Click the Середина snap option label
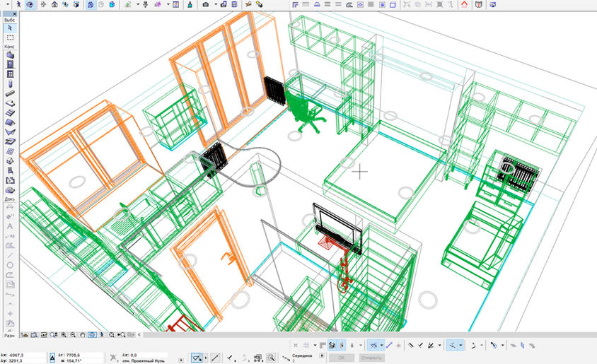The image size is (597, 364). coord(302,356)
